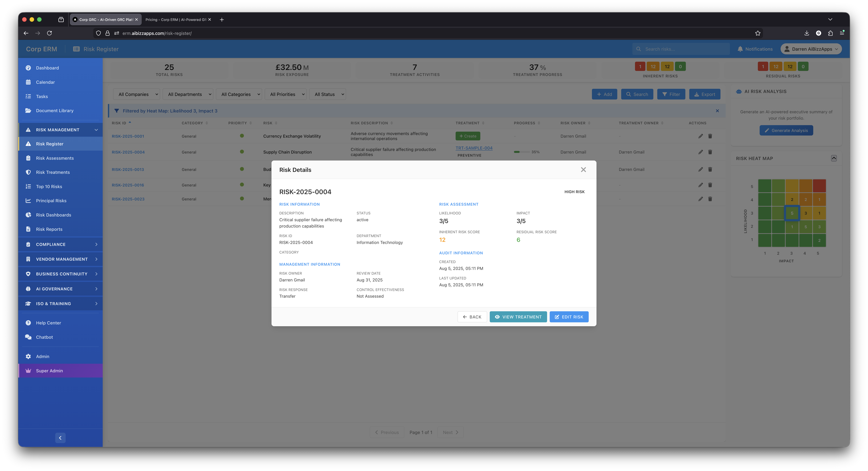Click the View Treatment button
This screenshot has width=868, height=471.
[518, 317]
